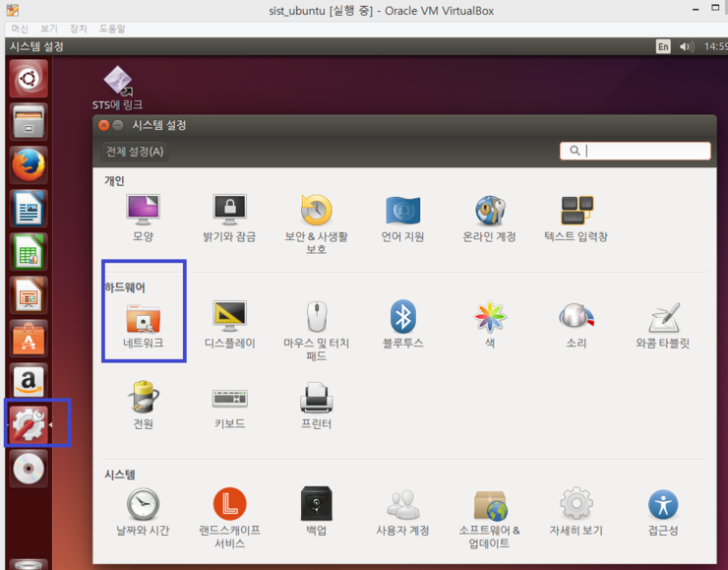The image size is (728, 570).
Task: Open the En input source indicator
Action: [x=663, y=46]
